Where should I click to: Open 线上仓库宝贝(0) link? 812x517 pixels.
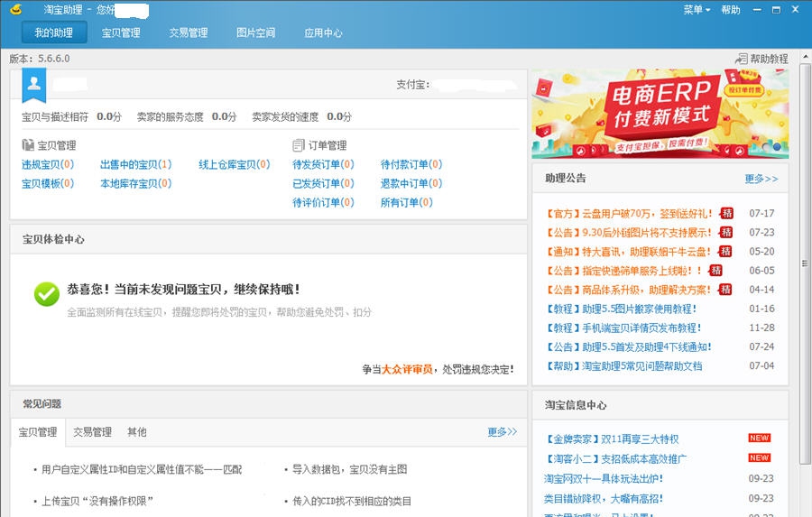pyautogui.click(x=235, y=165)
